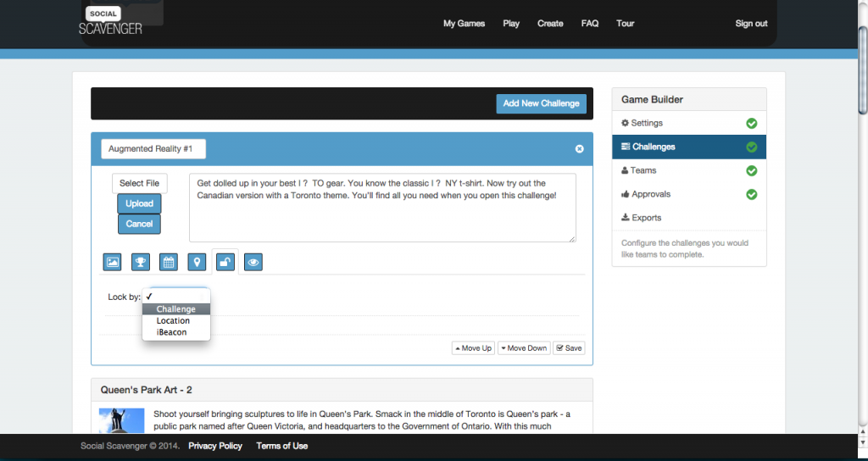Viewport: 868px width, 461px height.
Task: Open the calendar schedule icon
Action: click(169, 262)
